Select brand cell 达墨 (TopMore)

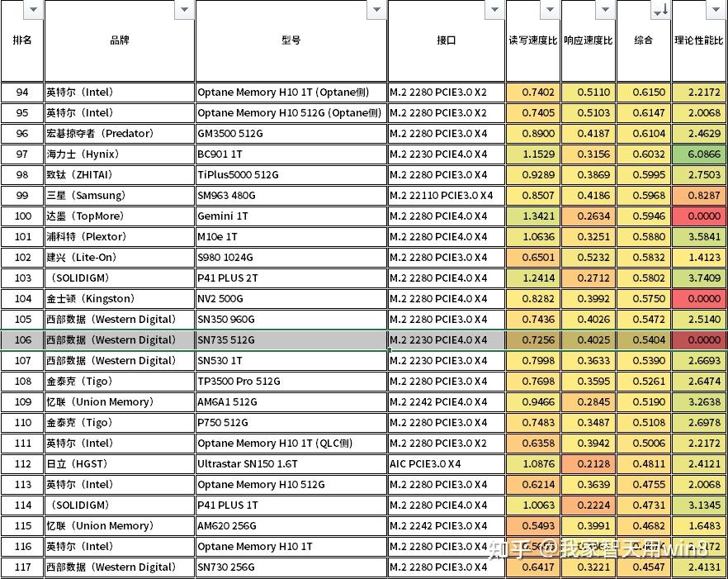click(120, 216)
